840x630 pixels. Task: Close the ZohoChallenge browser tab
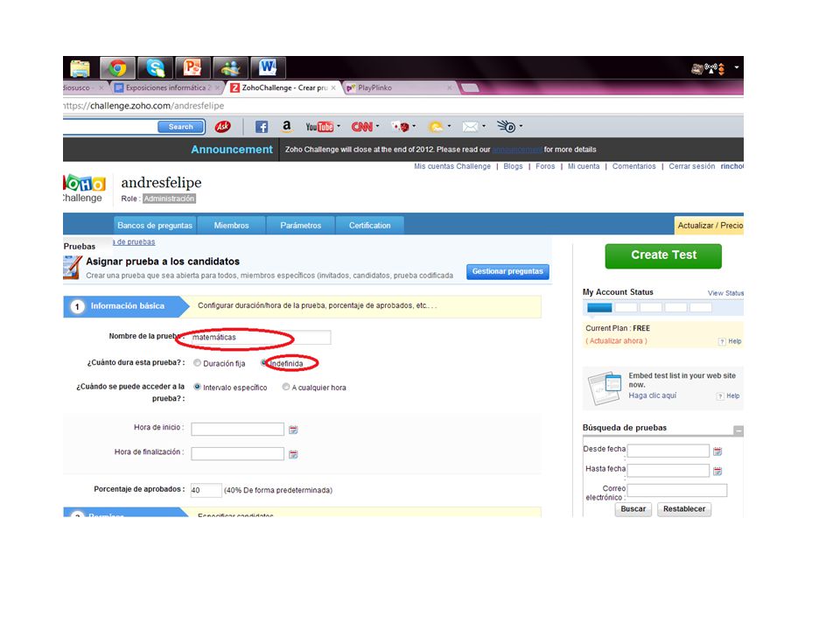[x=333, y=87]
